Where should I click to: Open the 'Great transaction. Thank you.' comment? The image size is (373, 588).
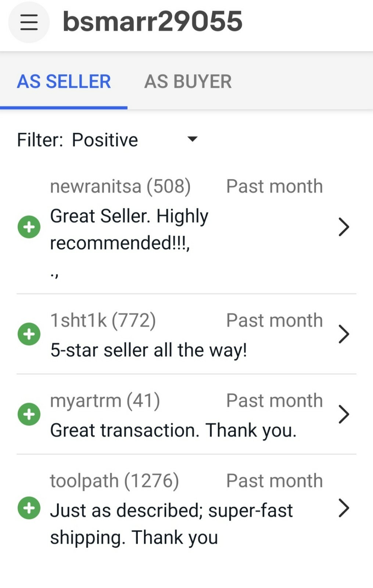click(x=173, y=430)
